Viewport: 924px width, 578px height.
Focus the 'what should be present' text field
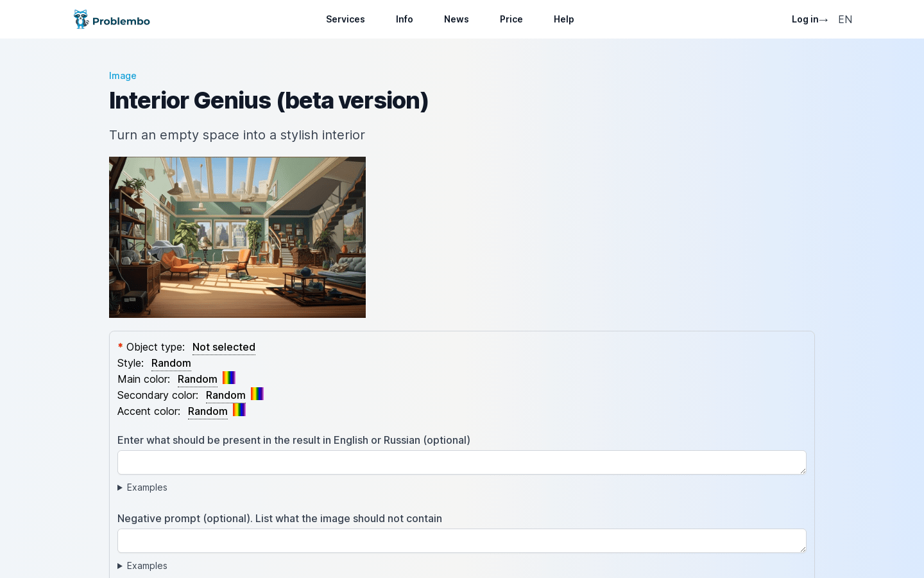[461, 462]
